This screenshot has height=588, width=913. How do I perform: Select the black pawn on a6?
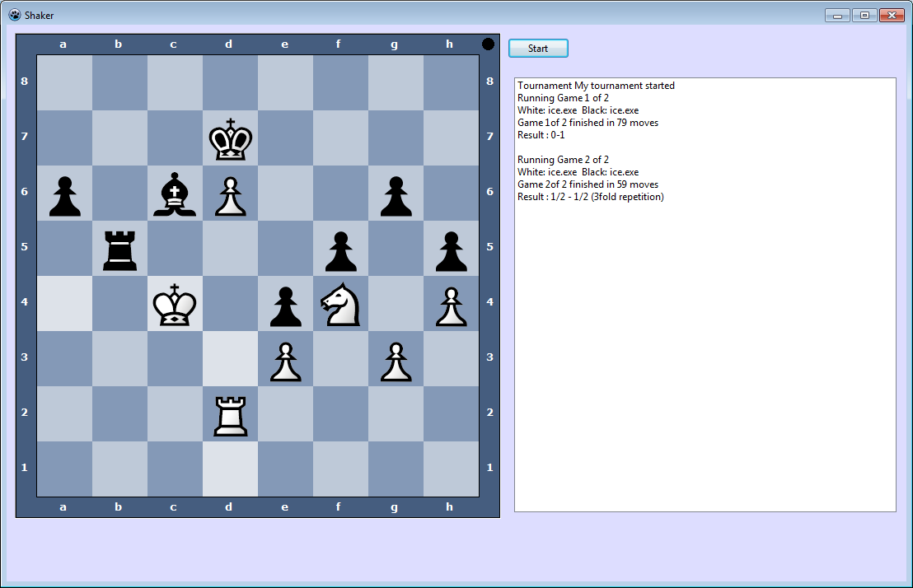pyautogui.click(x=64, y=195)
